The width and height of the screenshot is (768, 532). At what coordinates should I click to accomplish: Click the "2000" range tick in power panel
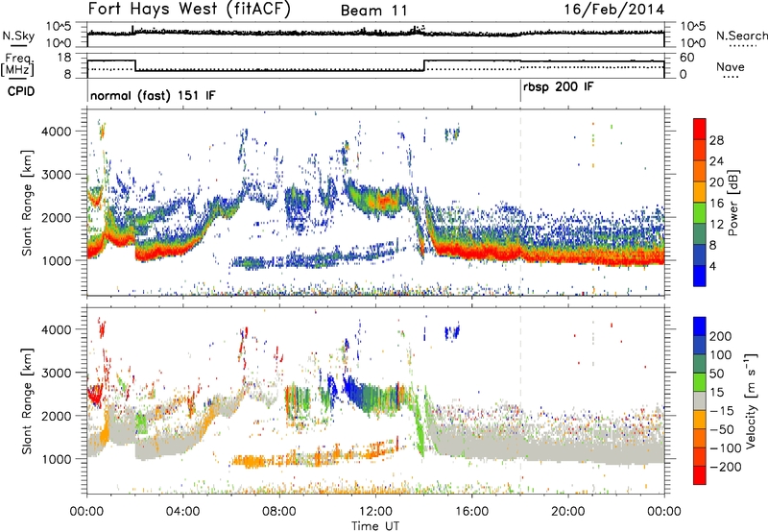click(56, 217)
